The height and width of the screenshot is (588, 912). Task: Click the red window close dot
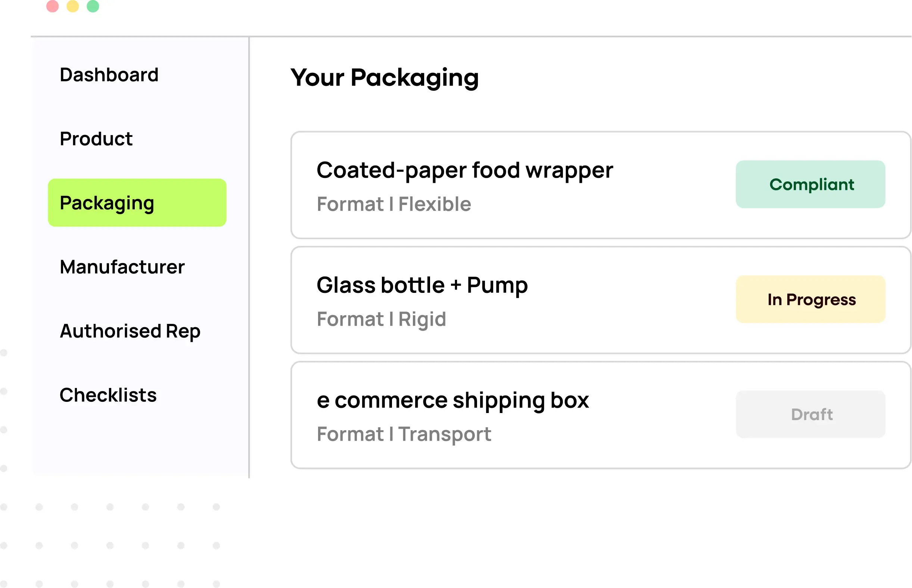[x=52, y=6]
